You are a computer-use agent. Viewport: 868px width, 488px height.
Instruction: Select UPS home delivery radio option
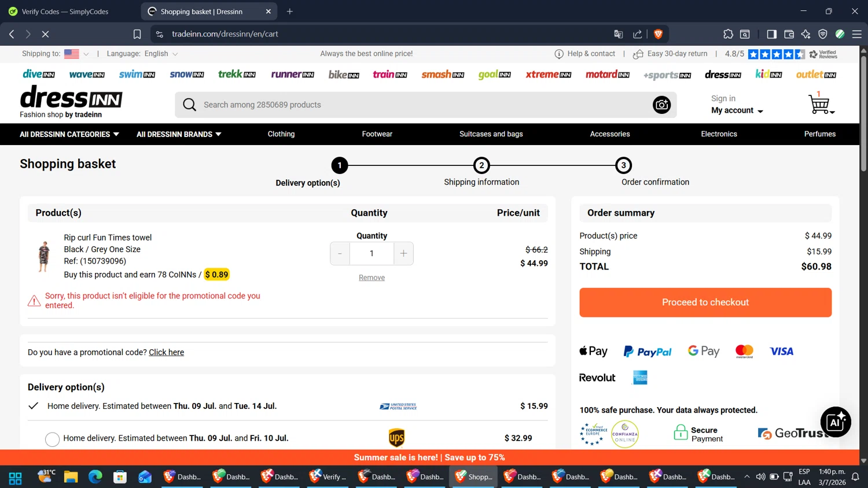click(x=52, y=439)
